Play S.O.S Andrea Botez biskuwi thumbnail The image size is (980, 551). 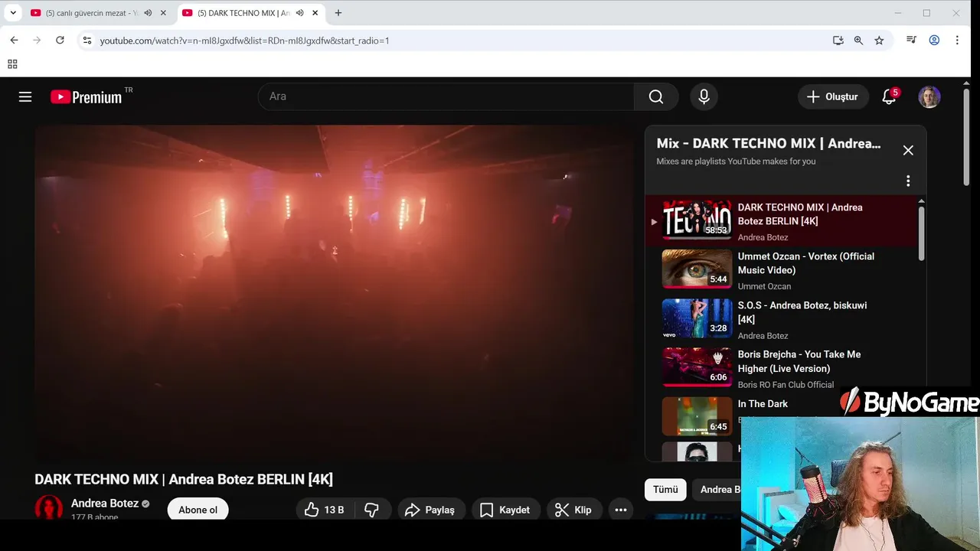tap(697, 318)
